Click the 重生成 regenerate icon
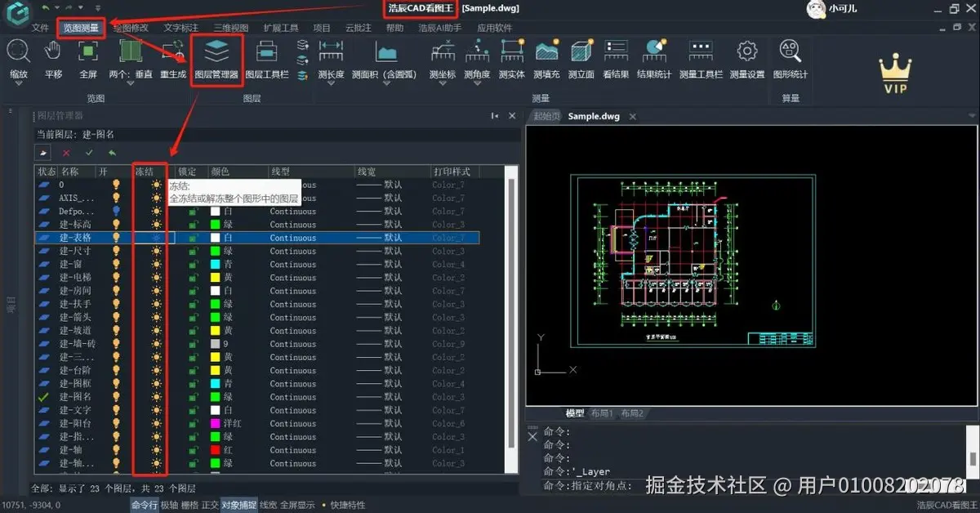The image size is (980, 513). 172,51
